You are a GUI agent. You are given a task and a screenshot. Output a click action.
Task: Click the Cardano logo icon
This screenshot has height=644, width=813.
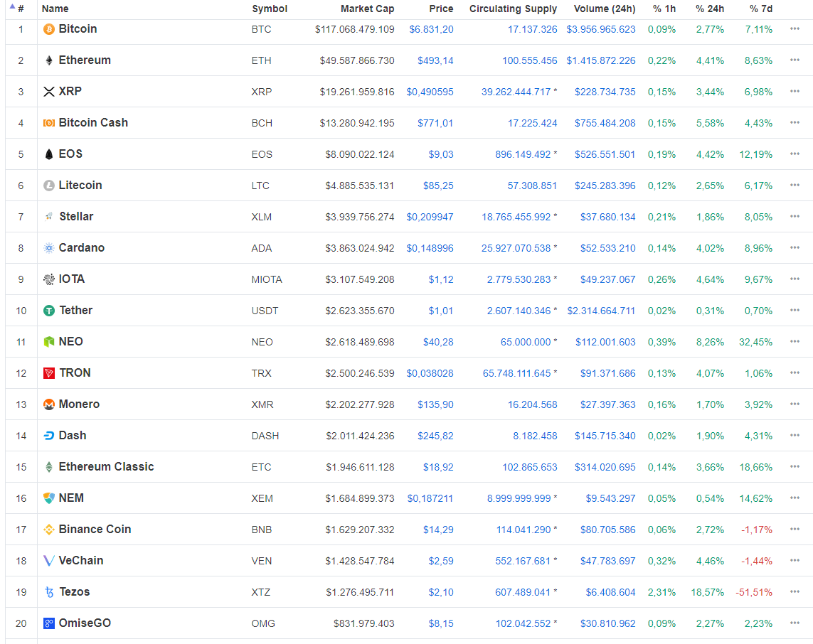[49, 248]
